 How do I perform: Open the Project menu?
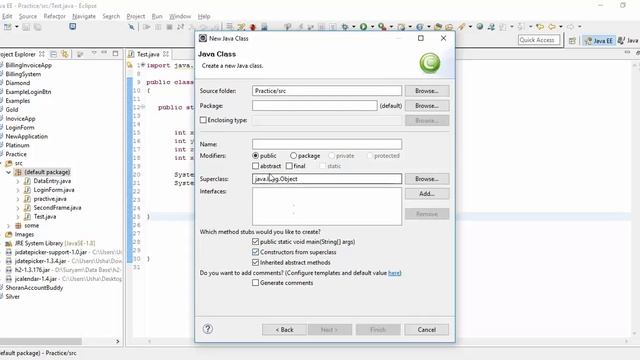(136, 16)
